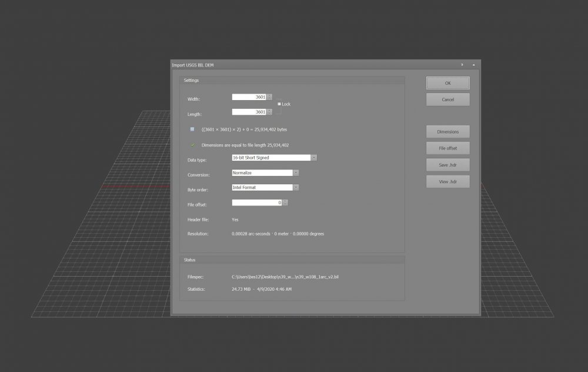Click the File offset number field

[256, 202]
